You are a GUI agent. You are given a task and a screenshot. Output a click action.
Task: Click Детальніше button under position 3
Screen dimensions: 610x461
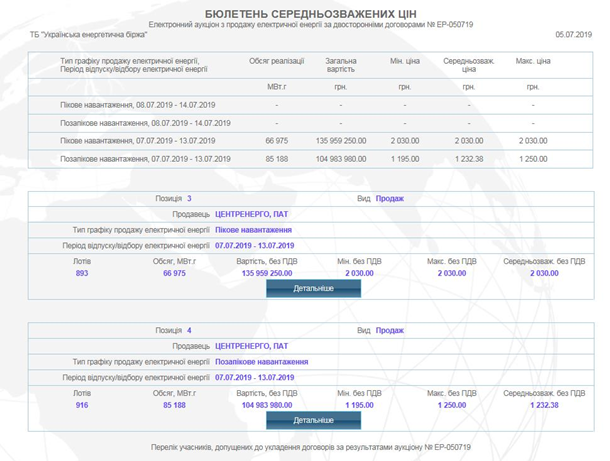coord(313,289)
